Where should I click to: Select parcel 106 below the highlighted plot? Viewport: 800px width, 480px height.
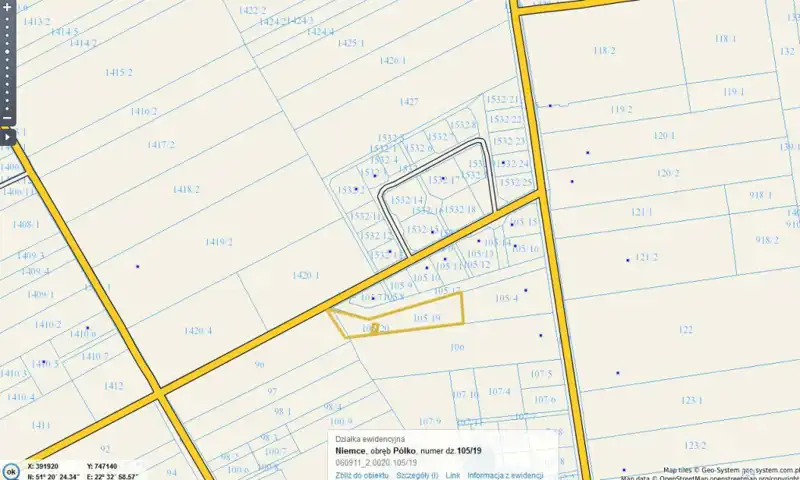[x=457, y=347]
